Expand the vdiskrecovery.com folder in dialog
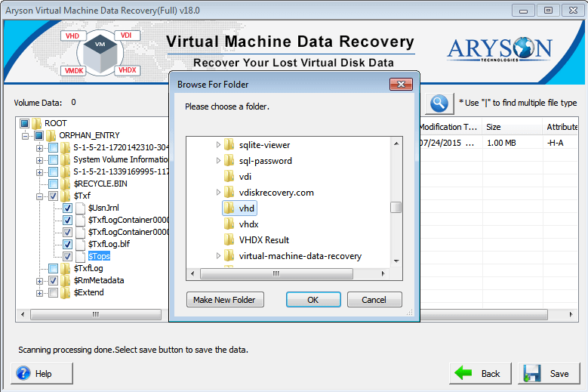This screenshot has height=392, width=588. (218, 193)
